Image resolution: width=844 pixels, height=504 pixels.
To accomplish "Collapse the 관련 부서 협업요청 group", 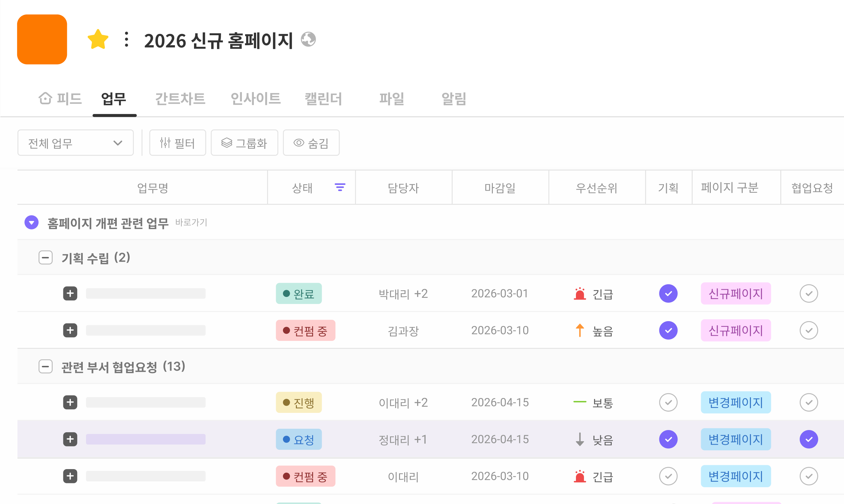I will tap(46, 366).
